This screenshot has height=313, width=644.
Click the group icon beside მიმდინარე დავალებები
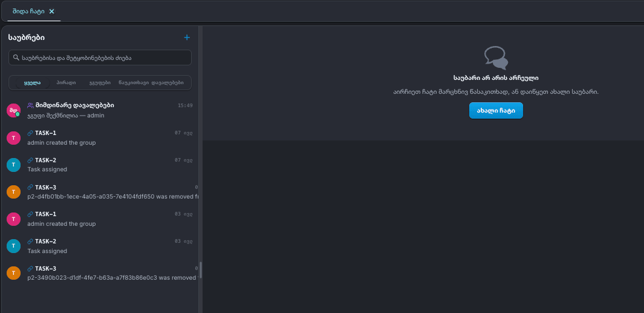tap(30, 105)
